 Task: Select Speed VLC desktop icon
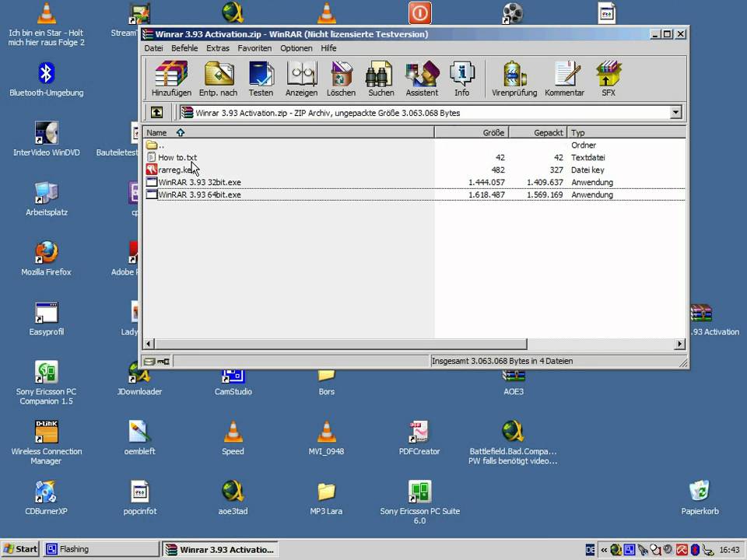tap(233, 438)
